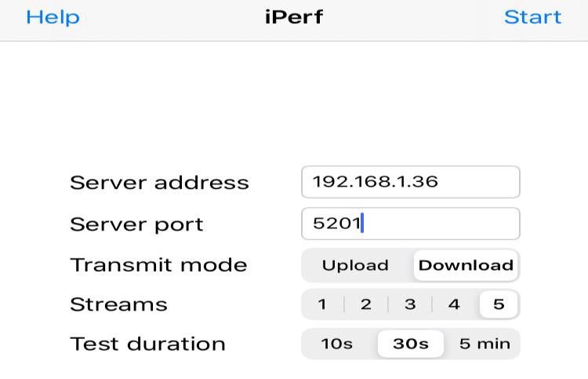This screenshot has width=588, height=379.
Task: Select 5 min test duration
Action: click(485, 344)
